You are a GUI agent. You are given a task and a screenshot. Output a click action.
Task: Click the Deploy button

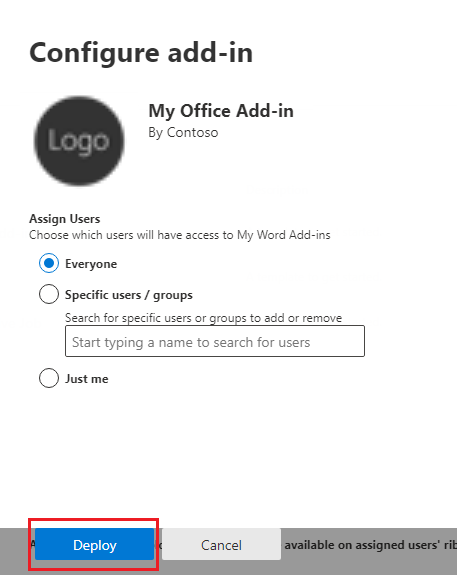coord(95,544)
